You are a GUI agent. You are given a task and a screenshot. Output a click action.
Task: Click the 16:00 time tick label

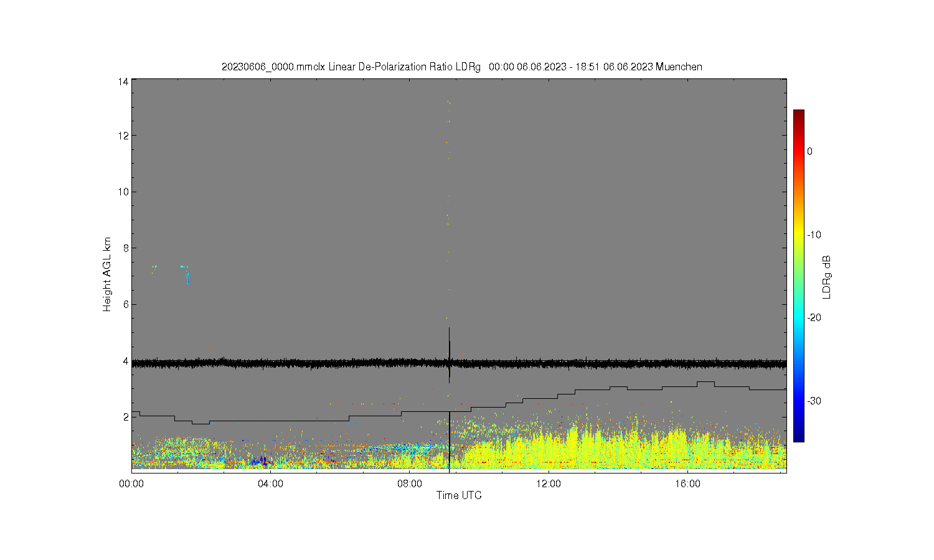click(x=687, y=483)
